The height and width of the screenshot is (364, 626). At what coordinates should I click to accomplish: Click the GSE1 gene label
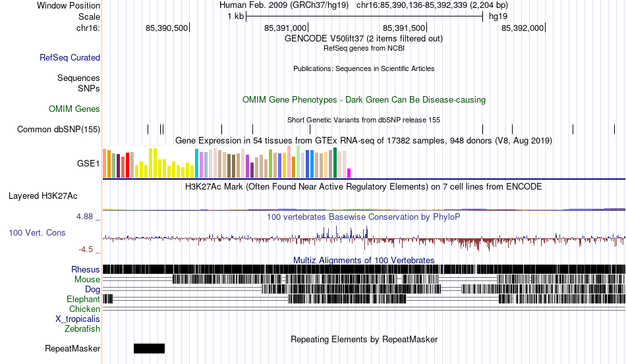(88, 163)
